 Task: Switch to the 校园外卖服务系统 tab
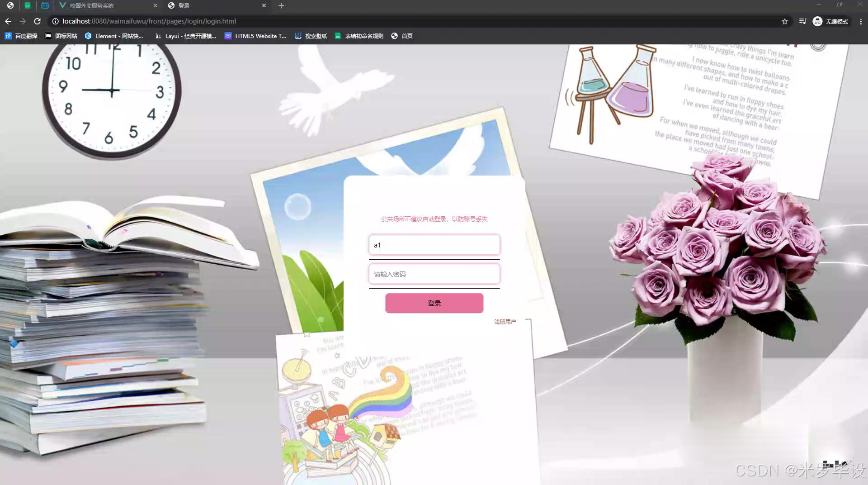tap(108, 5)
